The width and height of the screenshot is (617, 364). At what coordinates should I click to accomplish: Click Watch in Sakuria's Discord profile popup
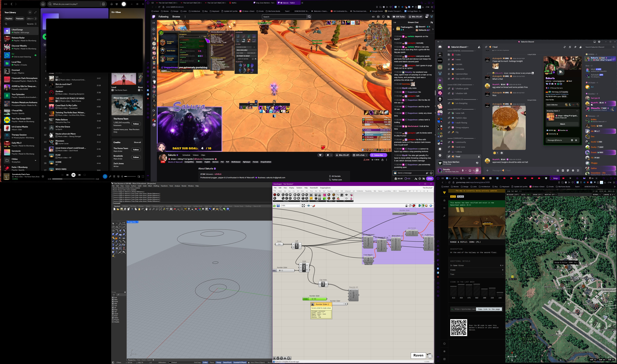[x=563, y=124]
